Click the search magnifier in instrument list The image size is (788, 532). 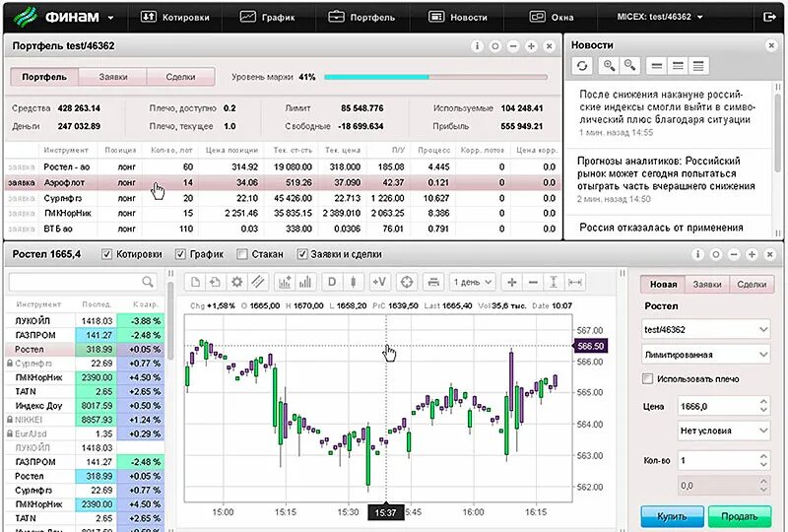coord(147,282)
